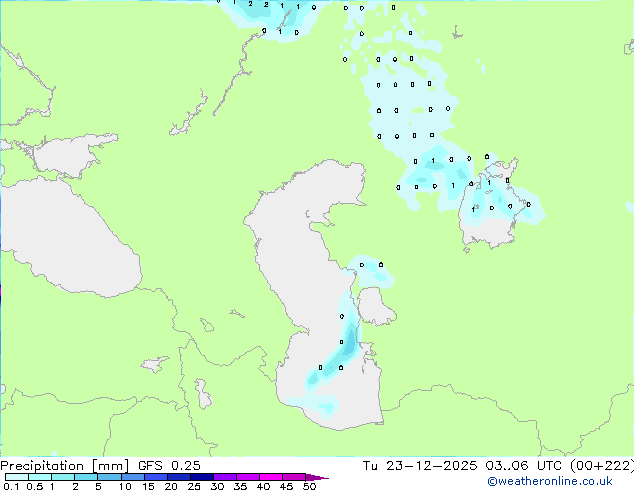Image resolution: width=634 pixels, height=490 pixels.
Task: Click the 1–2 mm legend color swatch
Action: tap(63, 477)
